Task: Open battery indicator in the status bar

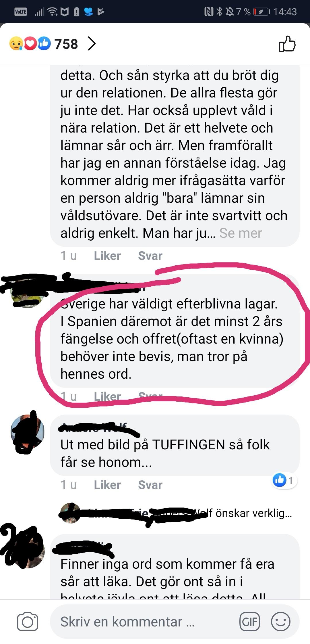Action: pyautogui.click(x=261, y=12)
